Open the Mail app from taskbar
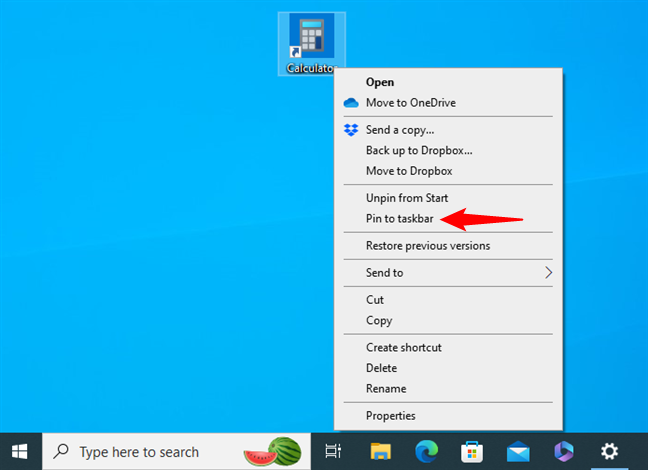Image resolution: width=648 pixels, height=470 pixels. (x=518, y=451)
